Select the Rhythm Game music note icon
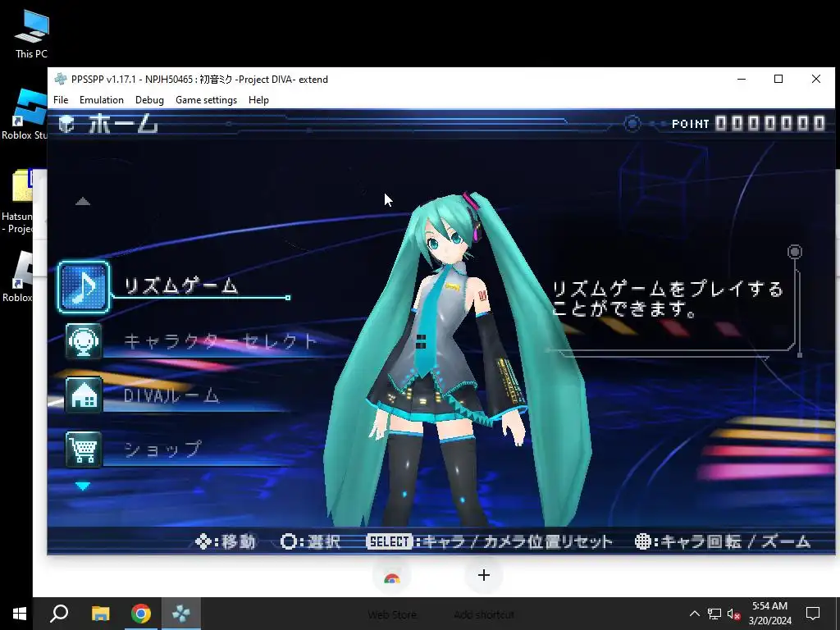This screenshot has width=840, height=630. pyautogui.click(x=84, y=287)
